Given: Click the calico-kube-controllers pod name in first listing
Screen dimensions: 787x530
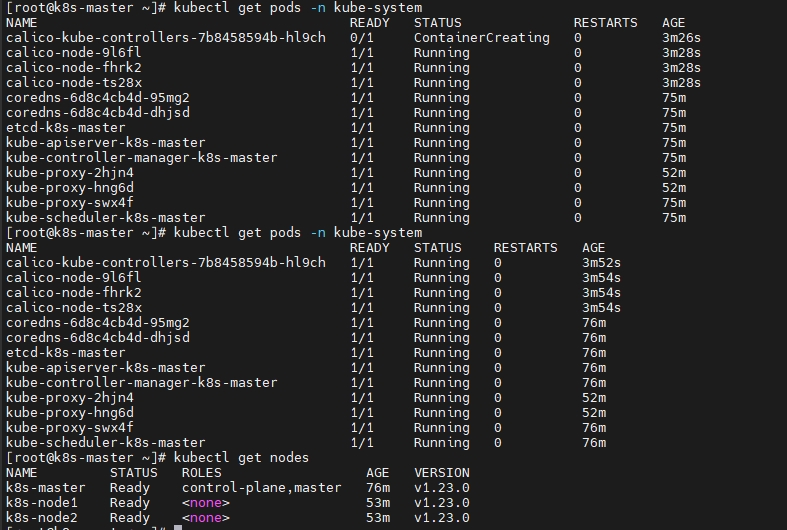Looking at the screenshot, I should [166, 38].
